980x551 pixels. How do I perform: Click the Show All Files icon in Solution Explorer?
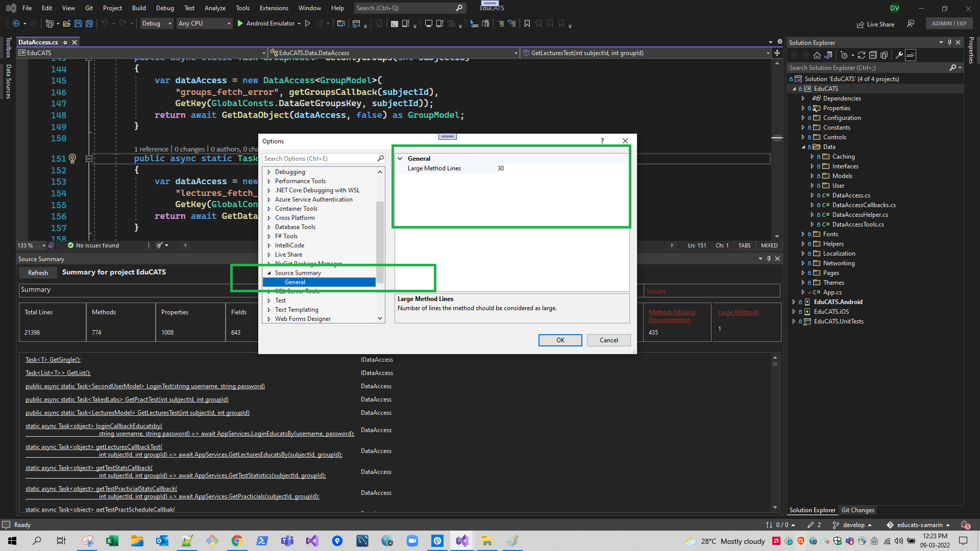tap(884, 55)
